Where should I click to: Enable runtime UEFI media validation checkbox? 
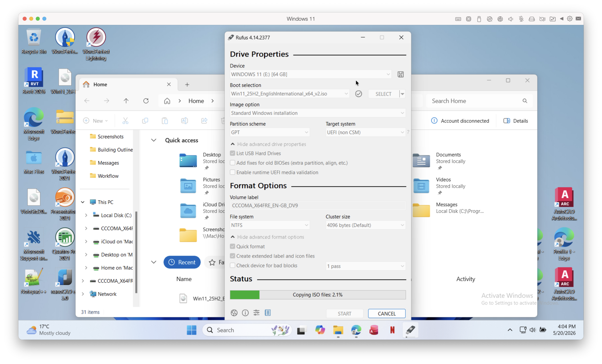point(232,172)
